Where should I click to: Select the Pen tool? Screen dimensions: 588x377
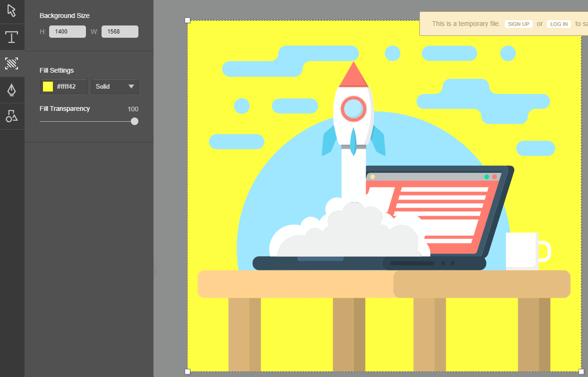12,90
